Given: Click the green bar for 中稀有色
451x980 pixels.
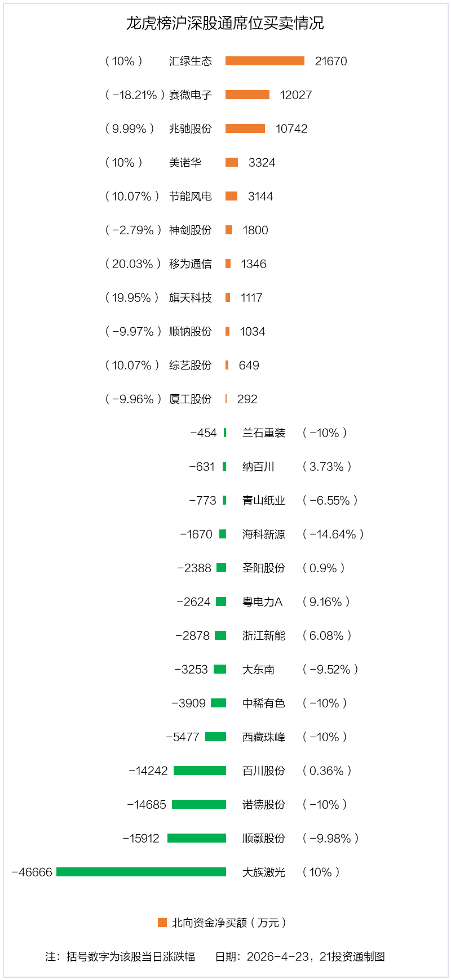Looking at the screenshot, I should coord(218,703).
